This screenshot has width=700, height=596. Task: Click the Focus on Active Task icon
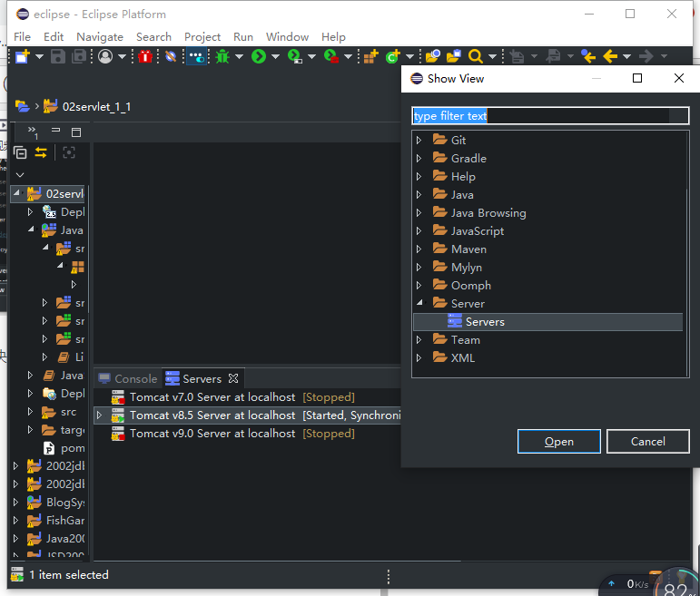coord(69,152)
